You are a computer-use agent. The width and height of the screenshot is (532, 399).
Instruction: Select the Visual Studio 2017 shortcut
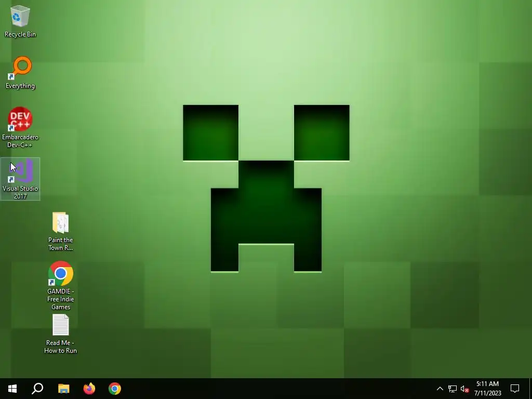[20, 179]
